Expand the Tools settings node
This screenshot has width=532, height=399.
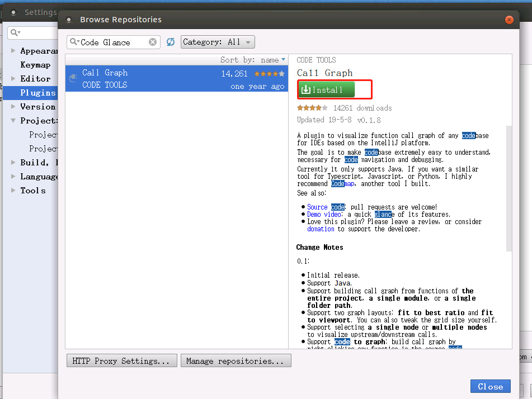pos(13,190)
